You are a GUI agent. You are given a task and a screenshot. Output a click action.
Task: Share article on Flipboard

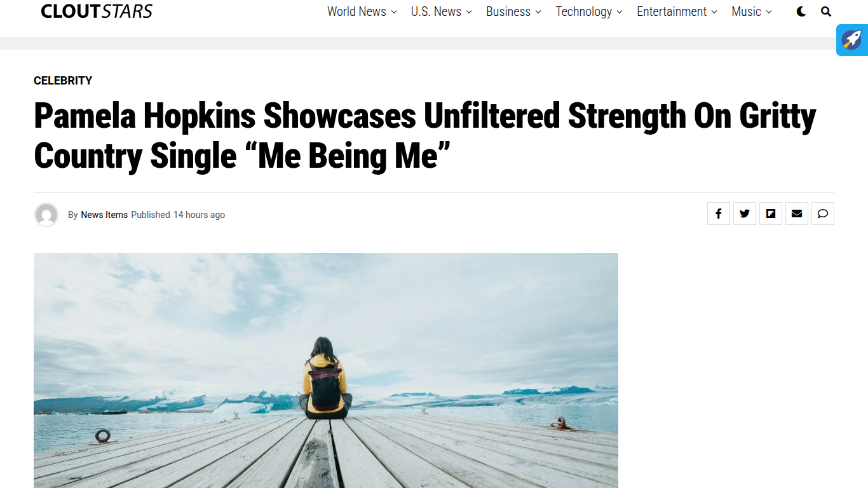tap(771, 213)
